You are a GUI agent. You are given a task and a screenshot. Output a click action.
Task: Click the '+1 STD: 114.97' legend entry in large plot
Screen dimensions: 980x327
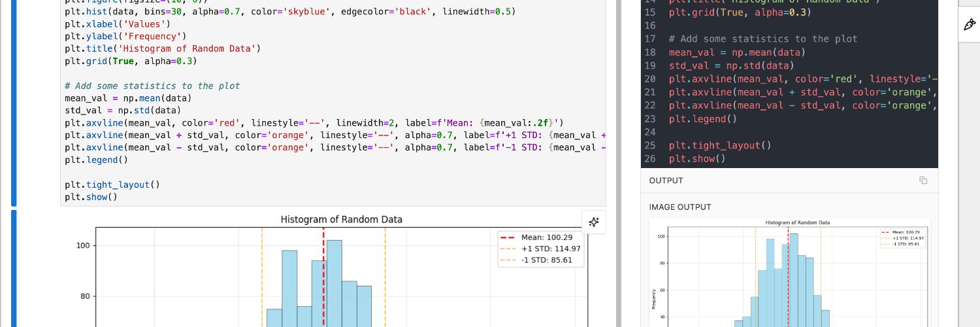tap(541, 249)
